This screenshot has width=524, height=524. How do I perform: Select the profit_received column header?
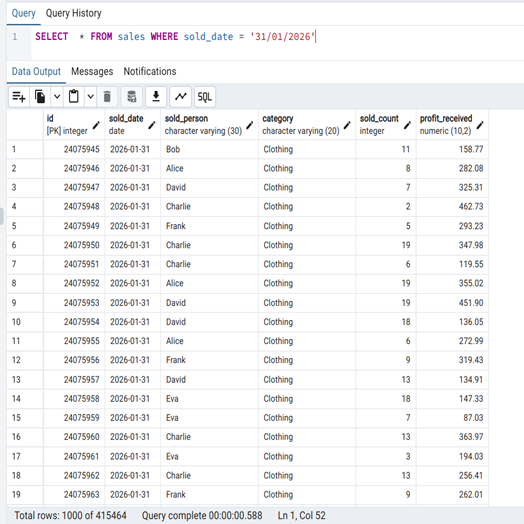[452, 125]
